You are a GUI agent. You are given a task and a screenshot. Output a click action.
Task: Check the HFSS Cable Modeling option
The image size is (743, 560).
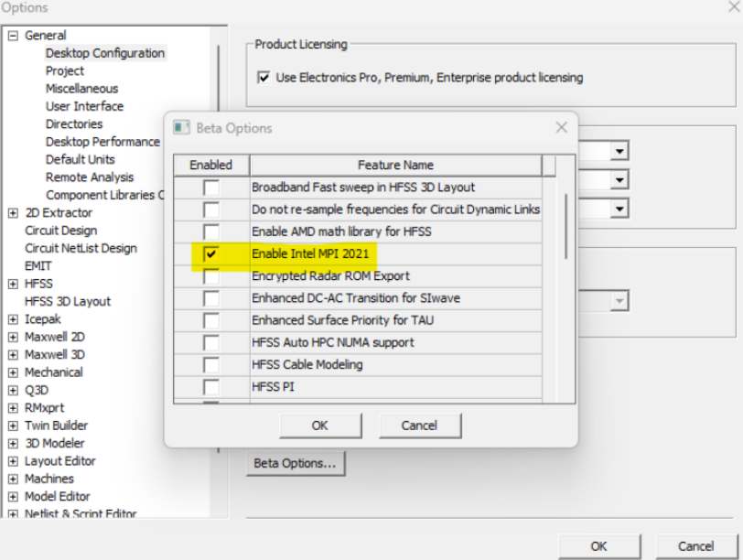pos(211,365)
